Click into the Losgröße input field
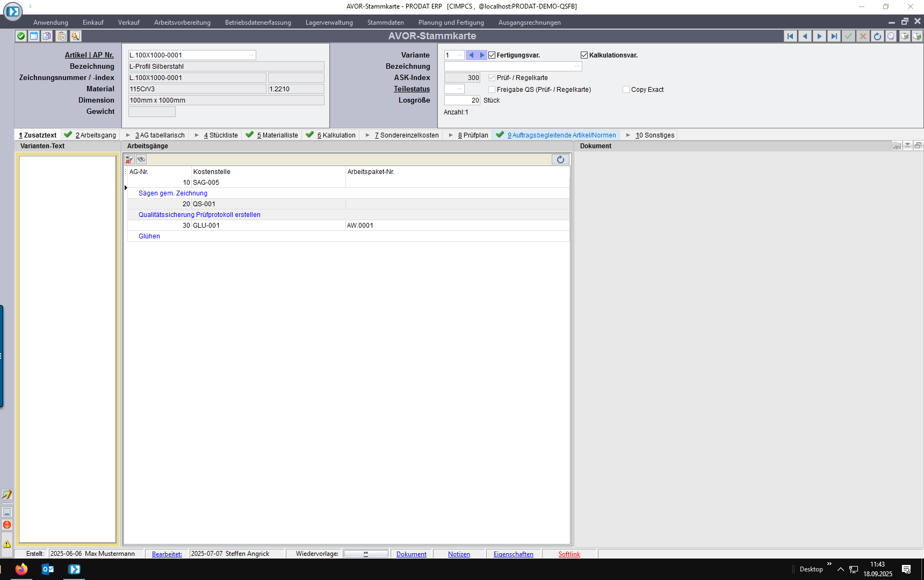This screenshot has height=580, width=924. tap(462, 100)
